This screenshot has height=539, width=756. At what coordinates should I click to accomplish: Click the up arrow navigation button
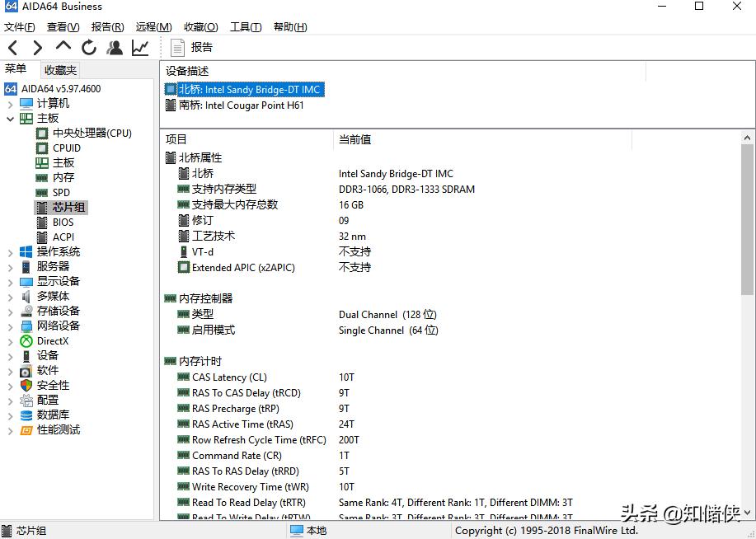[63, 47]
